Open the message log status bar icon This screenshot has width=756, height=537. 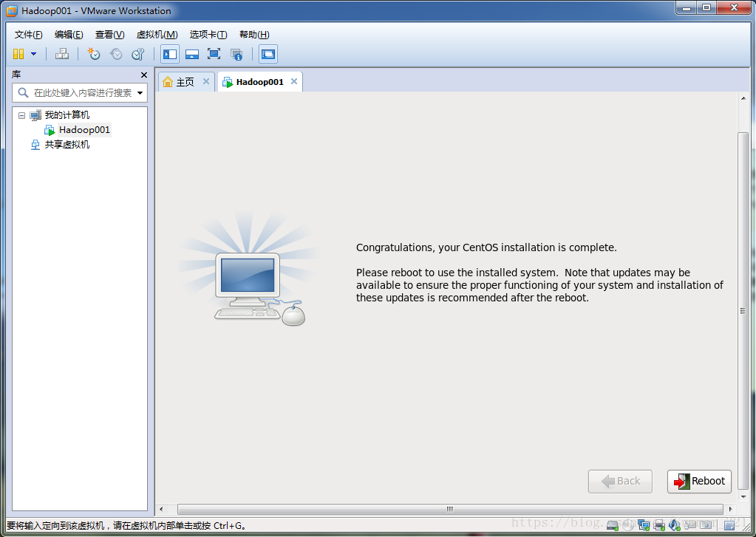(x=730, y=525)
